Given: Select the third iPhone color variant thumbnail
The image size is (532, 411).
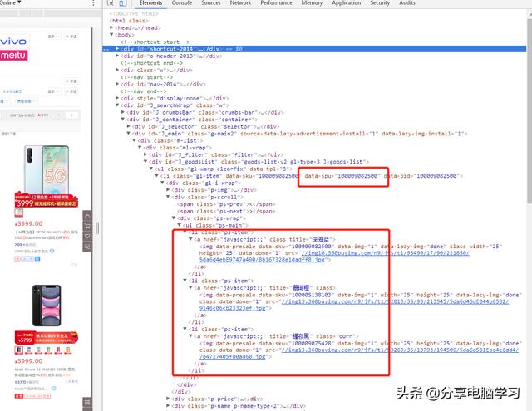Looking at the screenshot, I should click(x=39, y=350).
